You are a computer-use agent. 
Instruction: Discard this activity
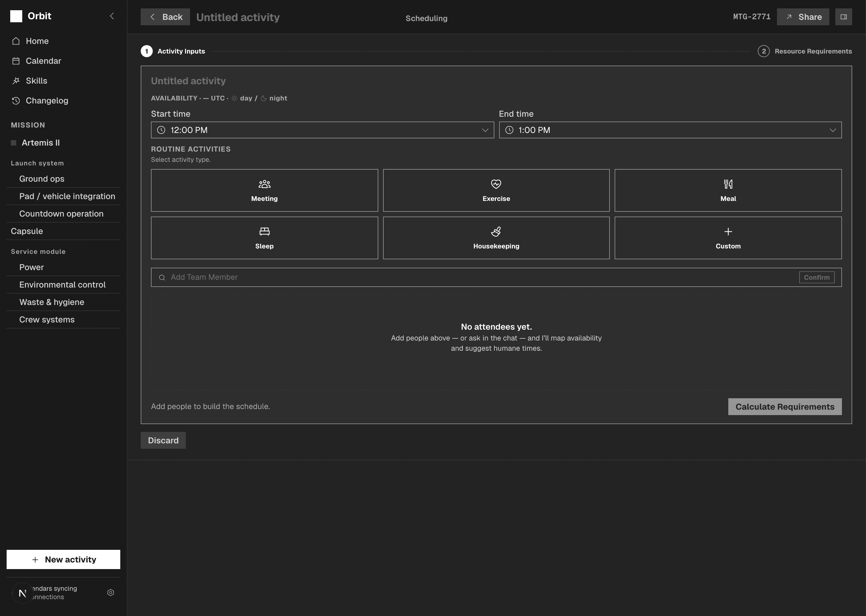click(163, 440)
